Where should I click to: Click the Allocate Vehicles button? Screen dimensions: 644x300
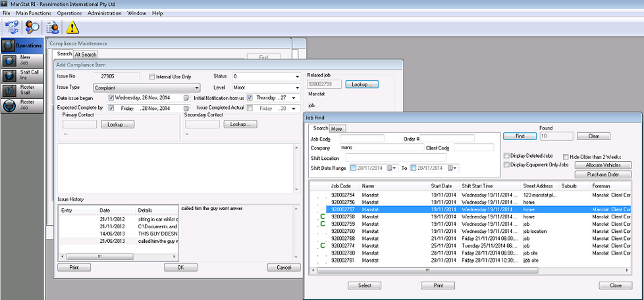coord(603,165)
